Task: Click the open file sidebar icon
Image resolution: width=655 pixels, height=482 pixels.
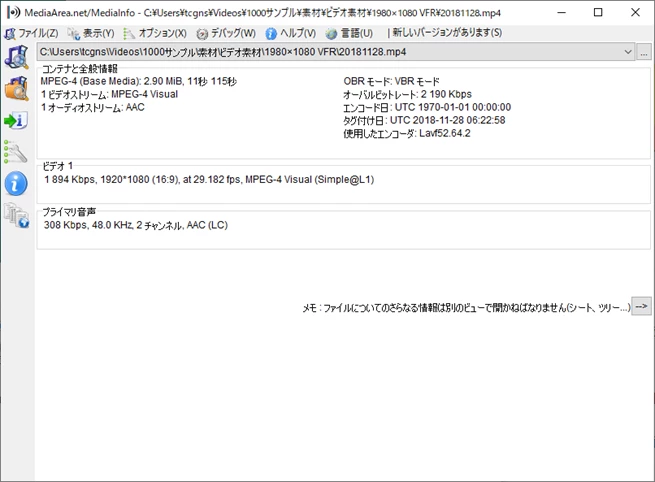Action: pyautogui.click(x=16, y=57)
